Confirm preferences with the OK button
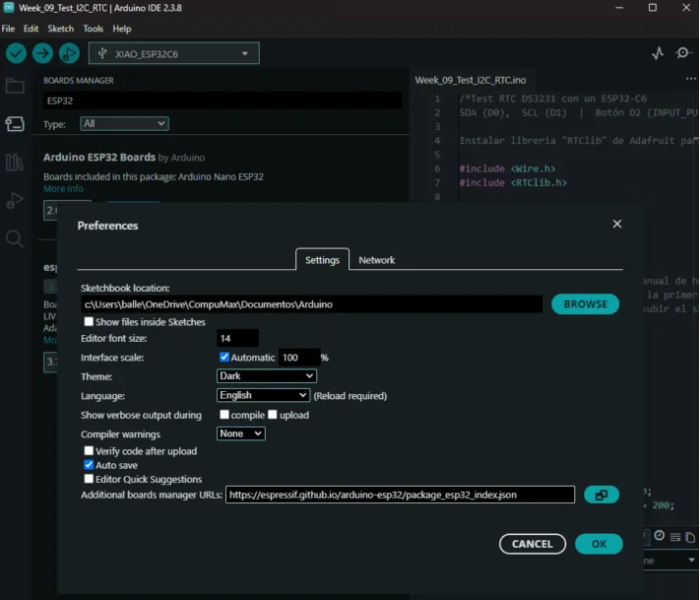The image size is (700, 600). coord(599,544)
